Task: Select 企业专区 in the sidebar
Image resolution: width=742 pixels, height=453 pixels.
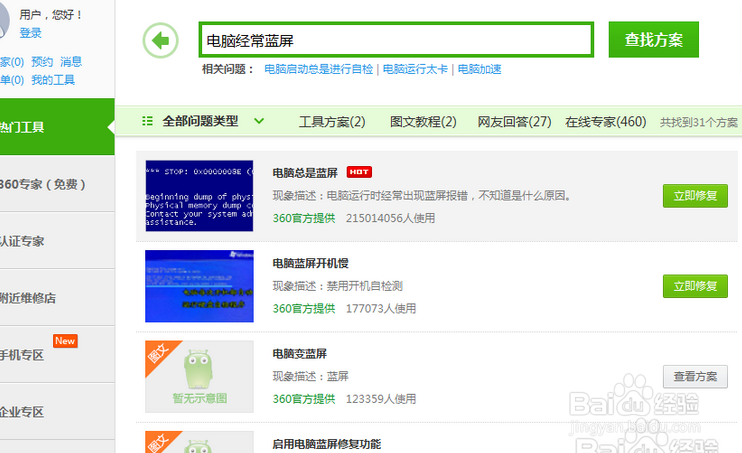Action: [57, 411]
